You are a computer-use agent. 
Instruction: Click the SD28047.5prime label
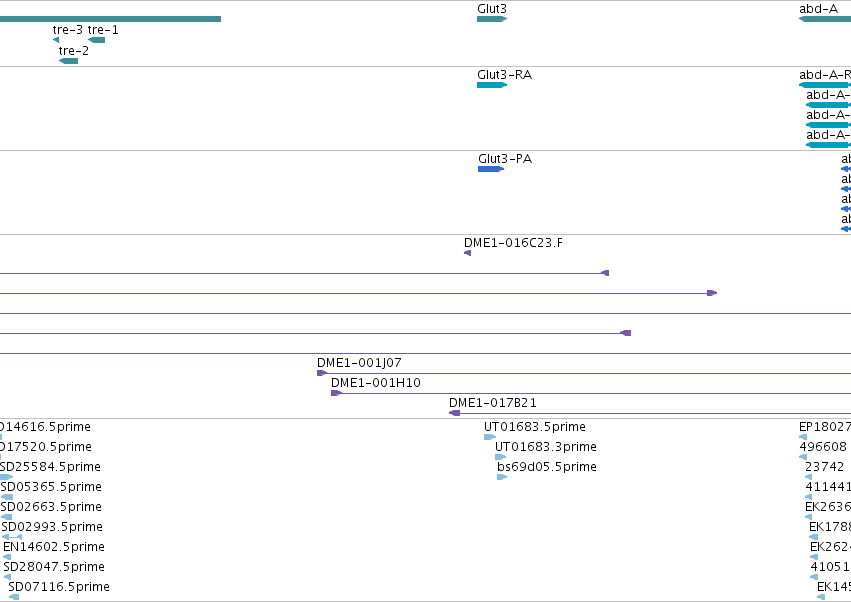[54, 567]
